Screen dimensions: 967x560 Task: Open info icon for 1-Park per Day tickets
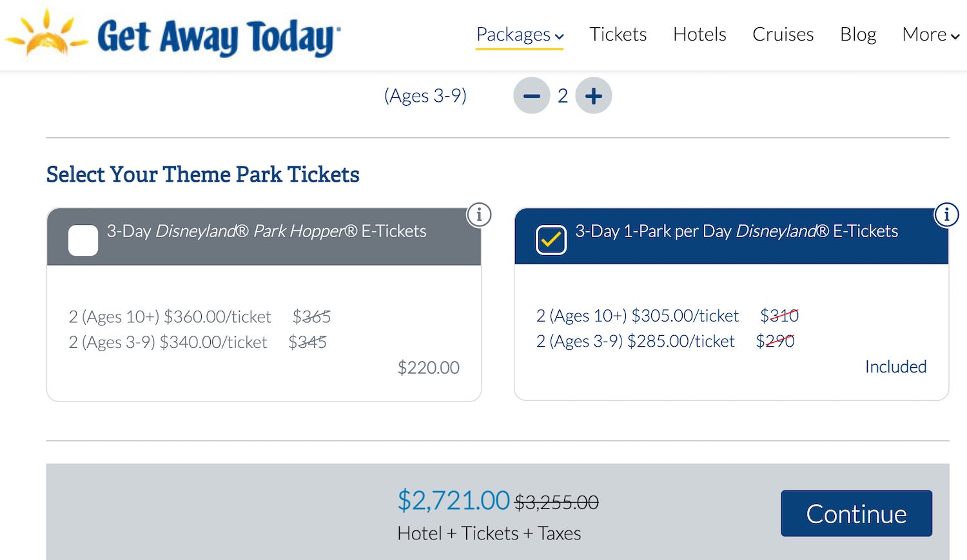click(x=946, y=215)
